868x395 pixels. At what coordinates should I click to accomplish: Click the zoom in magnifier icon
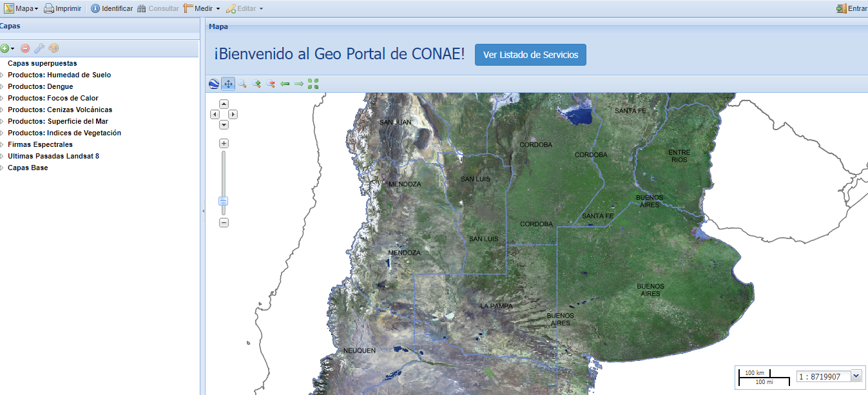click(256, 84)
